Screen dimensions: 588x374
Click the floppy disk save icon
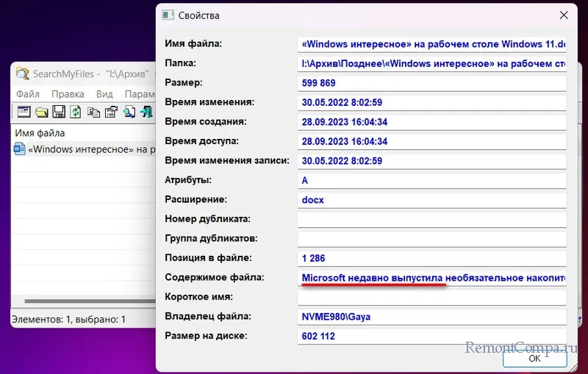click(58, 112)
